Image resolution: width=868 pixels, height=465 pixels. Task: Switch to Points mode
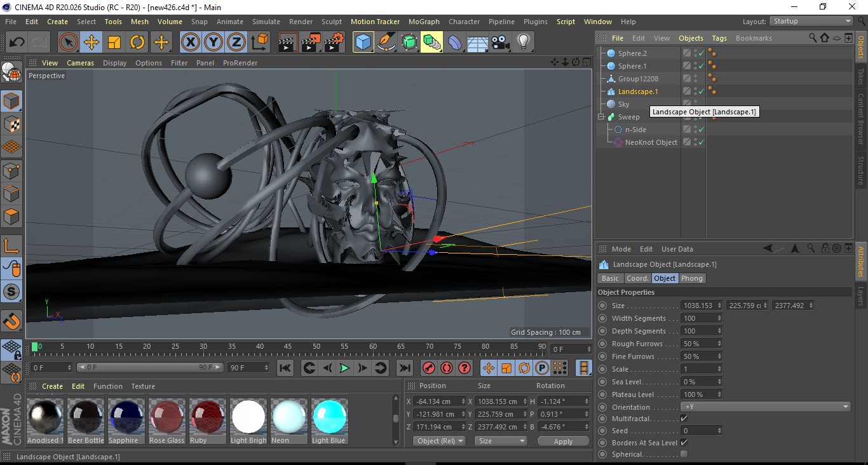click(x=11, y=170)
